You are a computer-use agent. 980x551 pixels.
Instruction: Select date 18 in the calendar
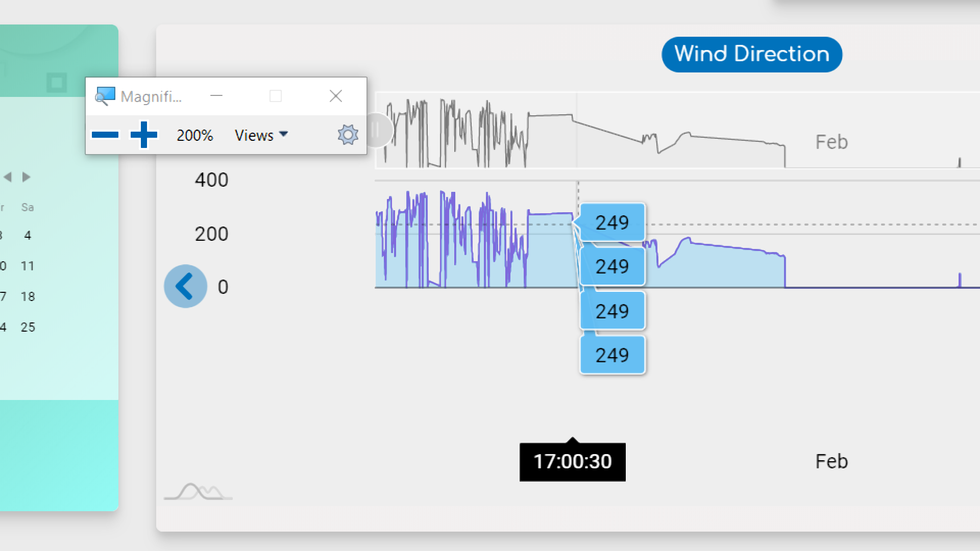[x=28, y=296]
